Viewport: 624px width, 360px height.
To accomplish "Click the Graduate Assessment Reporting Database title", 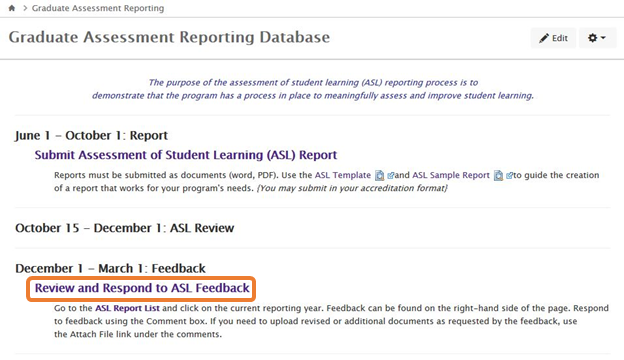I will click(169, 37).
